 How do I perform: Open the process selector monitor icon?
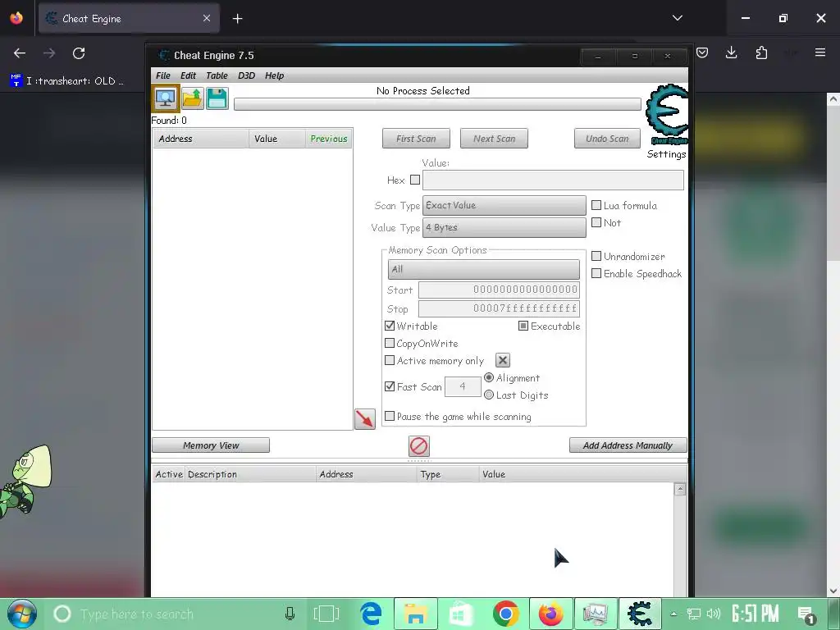coord(166,98)
